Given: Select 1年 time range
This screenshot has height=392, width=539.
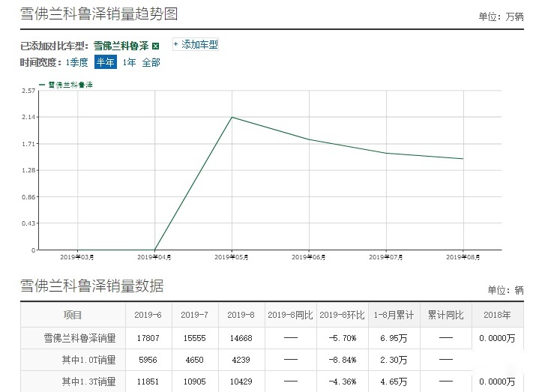Looking at the screenshot, I should [129, 62].
